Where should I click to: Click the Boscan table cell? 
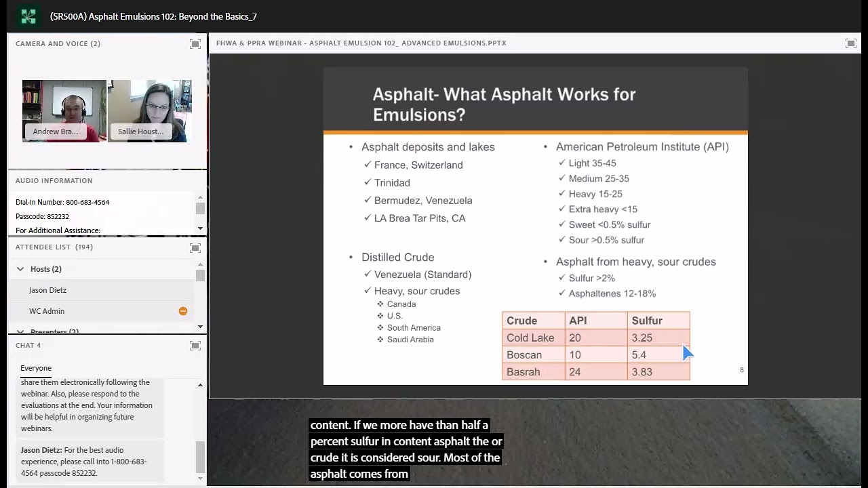coord(533,354)
